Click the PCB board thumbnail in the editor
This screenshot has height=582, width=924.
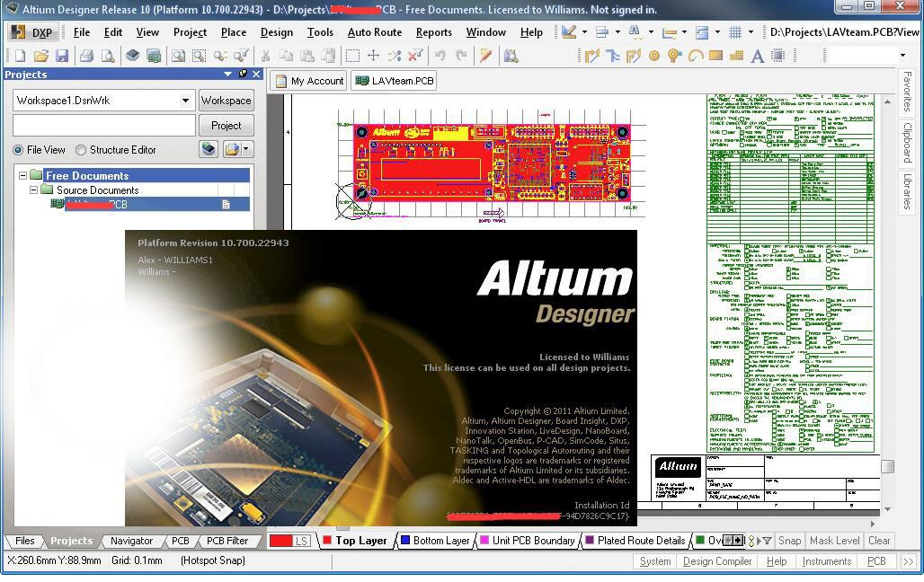pyautogui.click(x=492, y=162)
